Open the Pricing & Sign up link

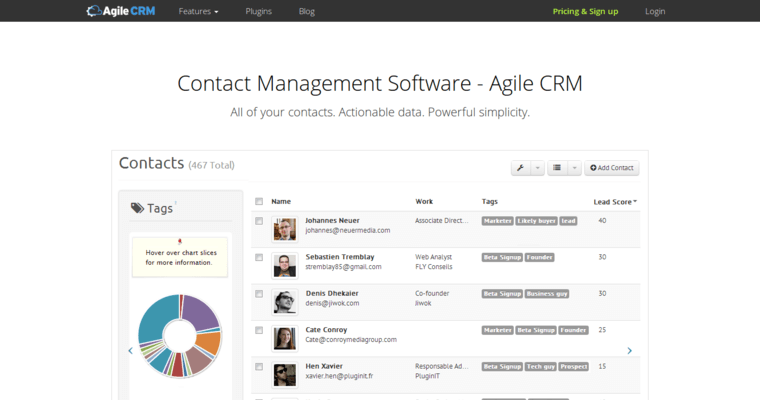click(585, 11)
